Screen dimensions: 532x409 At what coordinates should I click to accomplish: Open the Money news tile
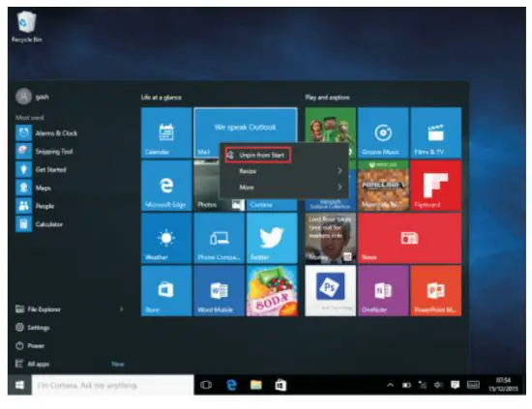pos(331,238)
